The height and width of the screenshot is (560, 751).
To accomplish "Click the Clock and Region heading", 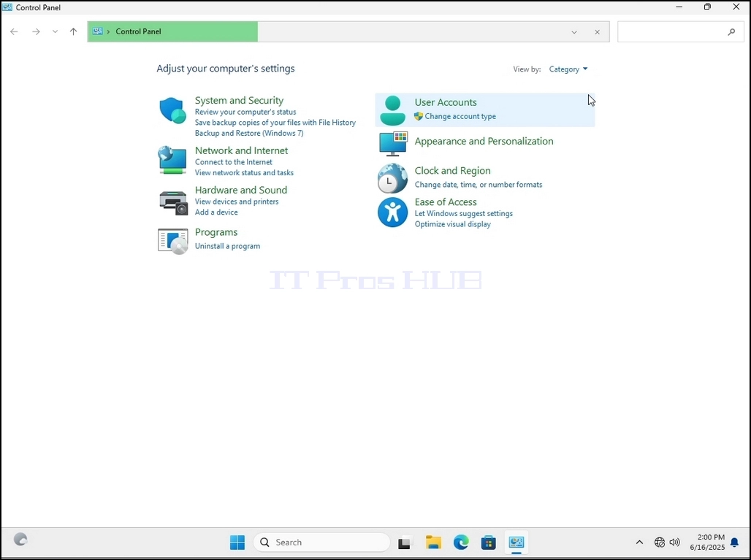I will (453, 171).
